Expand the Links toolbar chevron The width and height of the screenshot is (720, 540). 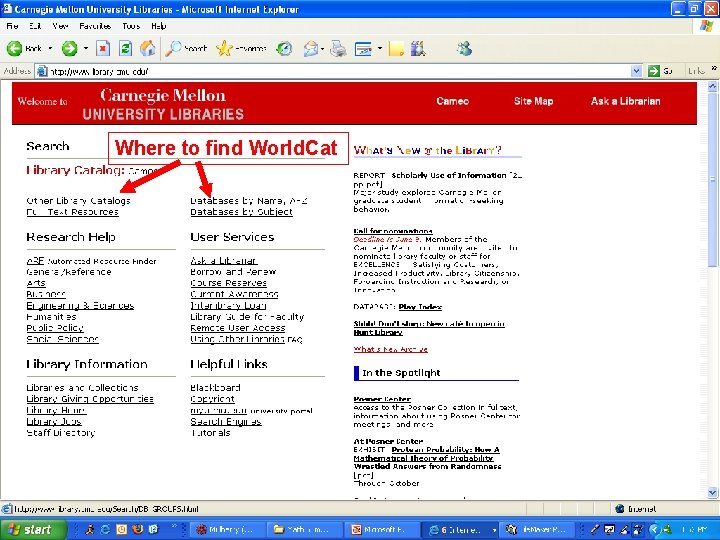point(714,68)
